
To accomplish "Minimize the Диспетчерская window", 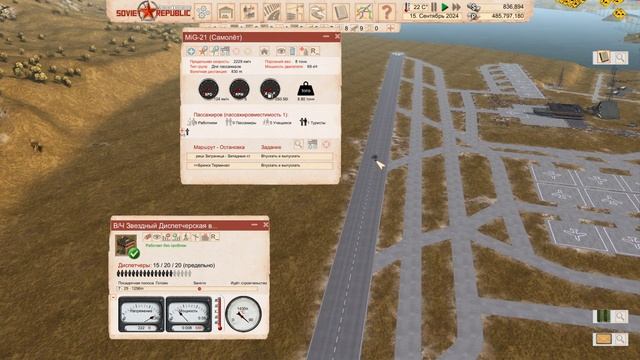I will pyautogui.click(x=254, y=224).
